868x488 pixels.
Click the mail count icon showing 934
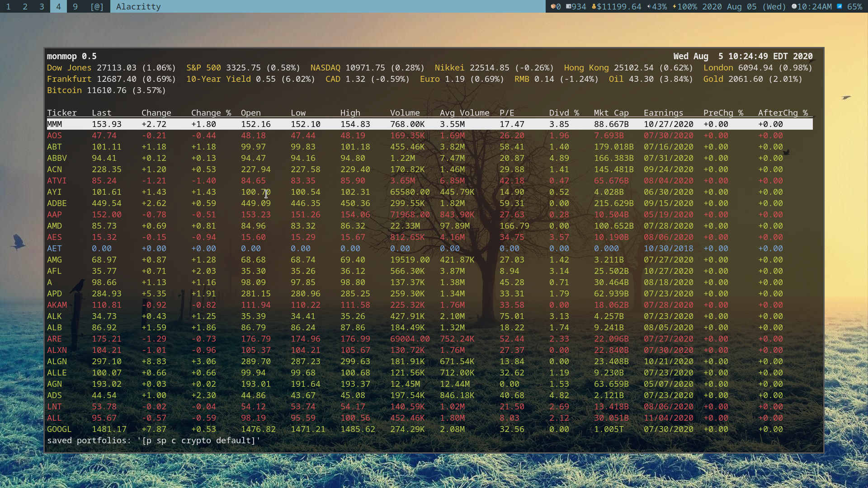(x=568, y=6)
